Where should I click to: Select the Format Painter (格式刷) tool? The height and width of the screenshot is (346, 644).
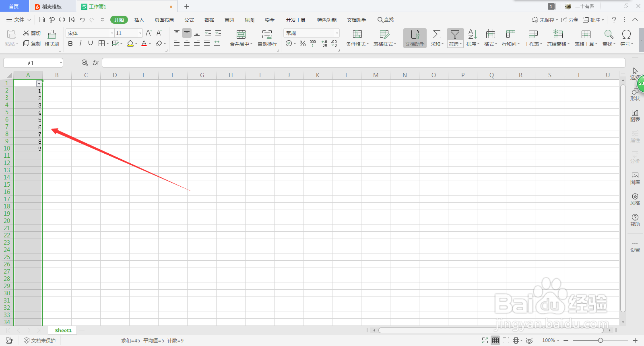pyautogui.click(x=52, y=38)
